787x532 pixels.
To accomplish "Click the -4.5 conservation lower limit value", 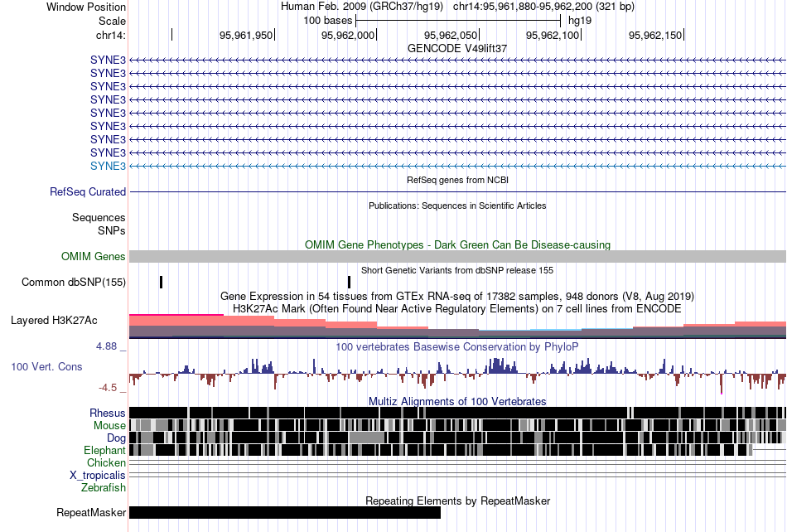I will [108, 388].
